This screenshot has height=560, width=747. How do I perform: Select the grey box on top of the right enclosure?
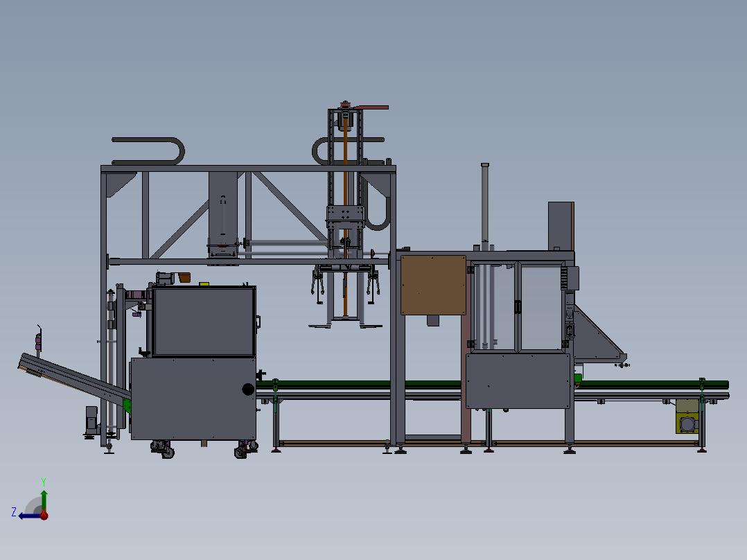pos(561,226)
